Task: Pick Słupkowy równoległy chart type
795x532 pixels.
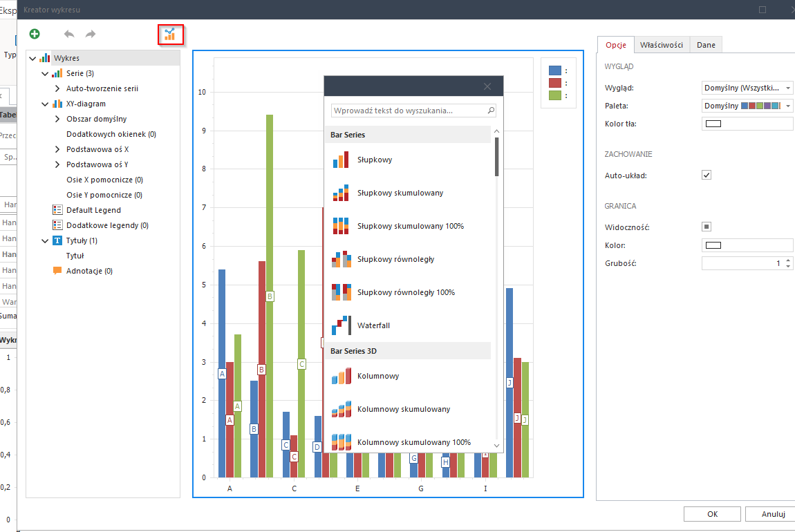Action: click(x=407, y=259)
